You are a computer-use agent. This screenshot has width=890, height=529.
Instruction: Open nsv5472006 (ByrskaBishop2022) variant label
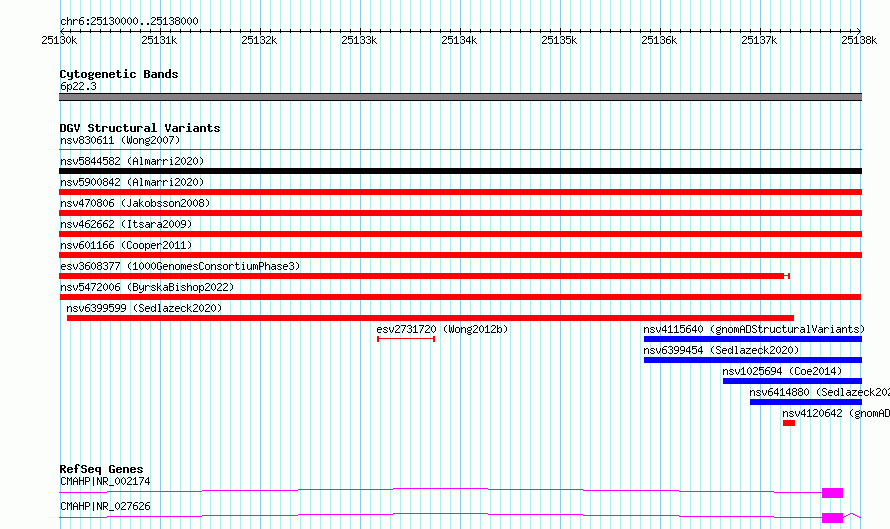(x=147, y=287)
